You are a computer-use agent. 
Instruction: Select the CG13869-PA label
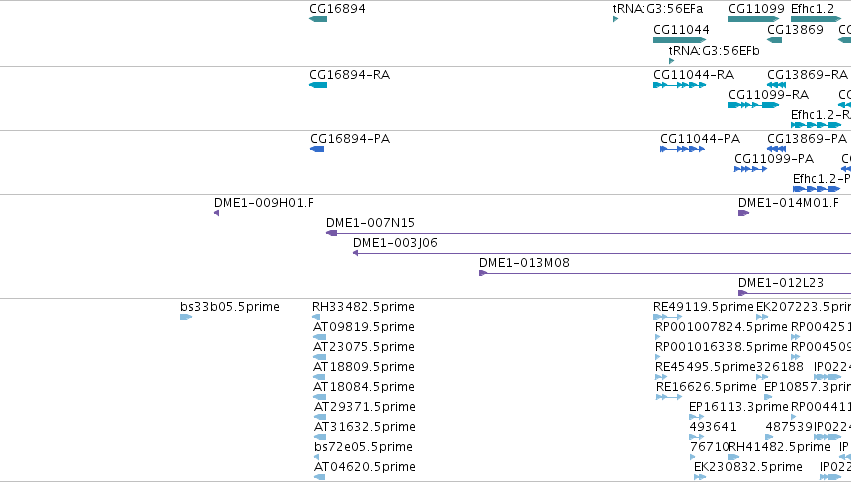pyautogui.click(x=806, y=138)
